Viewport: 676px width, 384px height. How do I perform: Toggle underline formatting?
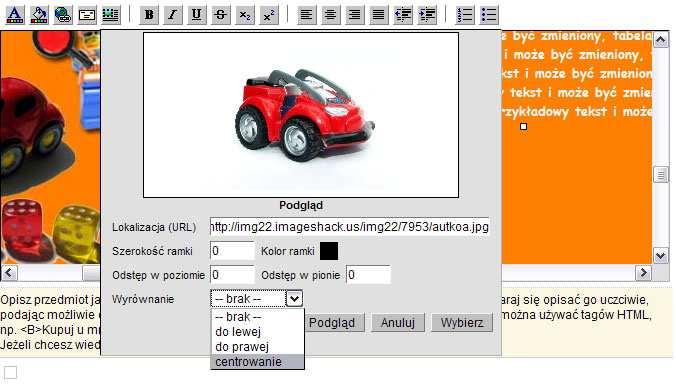tap(197, 15)
